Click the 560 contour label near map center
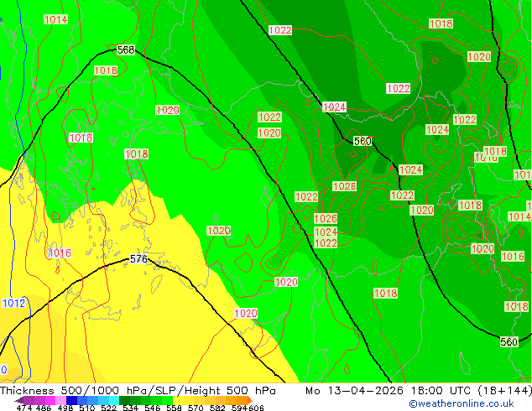This screenshot has height=411, width=532. pyautogui.click(x=362, y=141)
